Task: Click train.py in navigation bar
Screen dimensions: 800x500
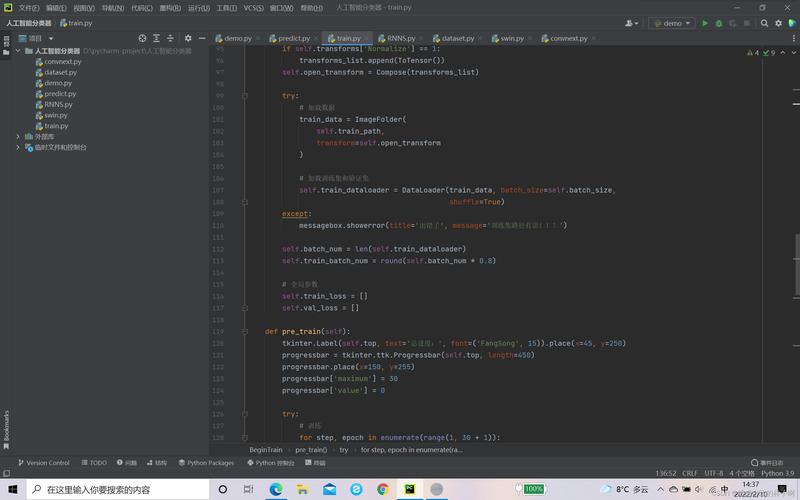Action: point(76,23)
